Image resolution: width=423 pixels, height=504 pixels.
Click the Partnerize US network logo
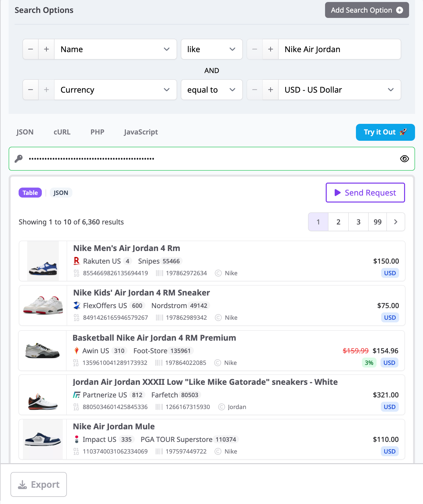[77, 395]
